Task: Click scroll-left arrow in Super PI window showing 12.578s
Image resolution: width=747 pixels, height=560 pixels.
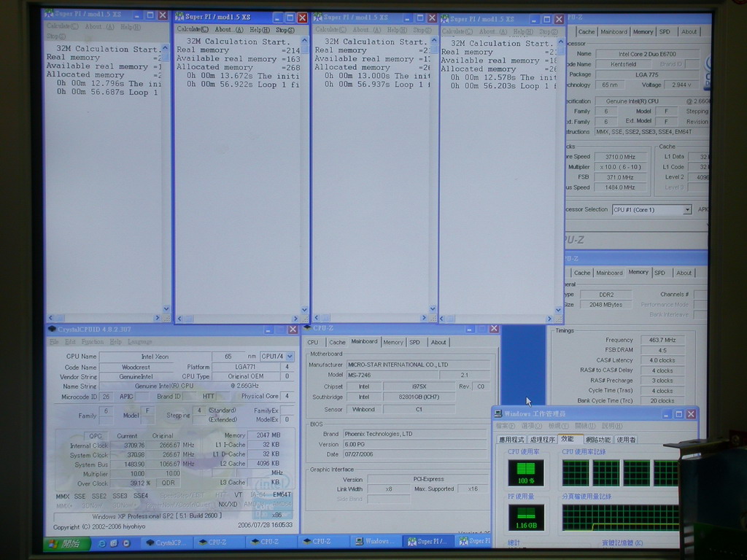Action: pos(442,319)
